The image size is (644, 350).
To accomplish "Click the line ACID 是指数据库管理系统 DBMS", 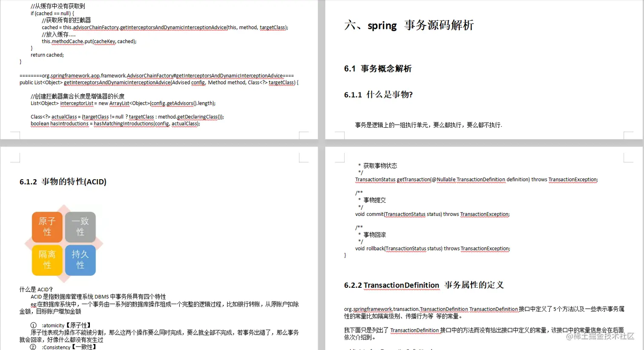I will click(x=98, y=297).
